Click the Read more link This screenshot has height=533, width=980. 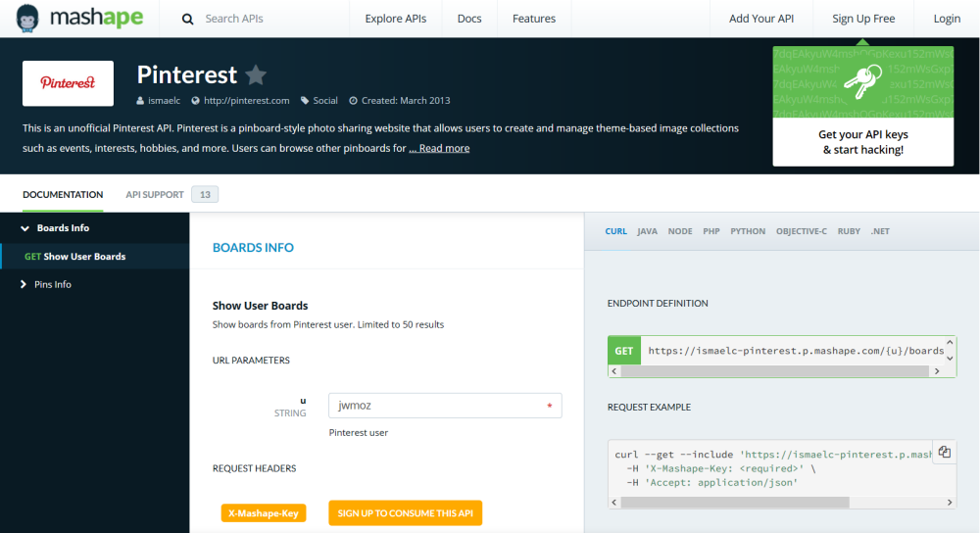tap(439, 148)
